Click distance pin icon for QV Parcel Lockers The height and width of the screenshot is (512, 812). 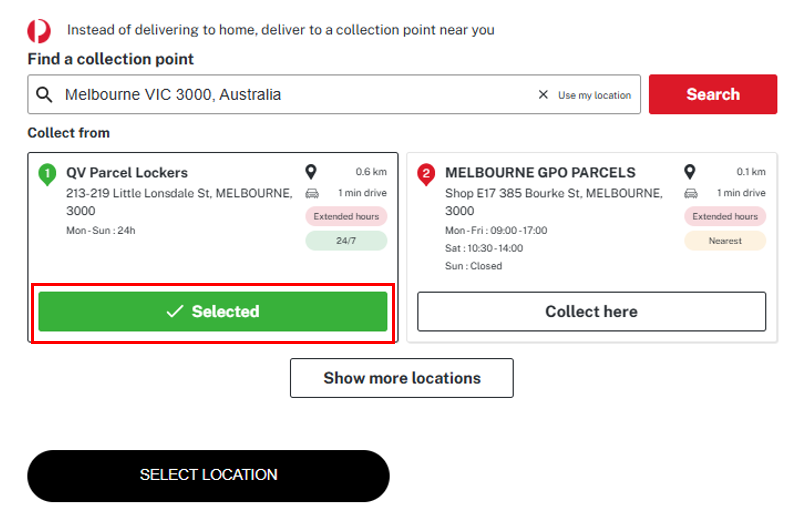311,171
